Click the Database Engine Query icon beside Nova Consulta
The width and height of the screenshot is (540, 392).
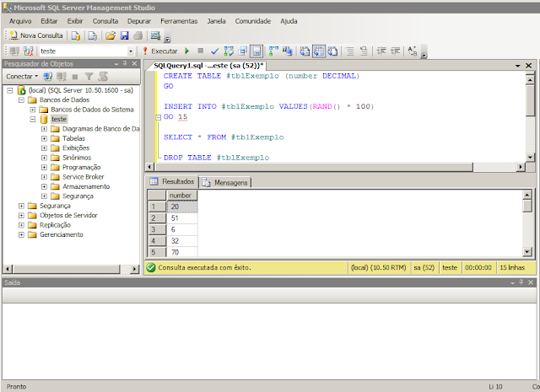tap(76, 35)
